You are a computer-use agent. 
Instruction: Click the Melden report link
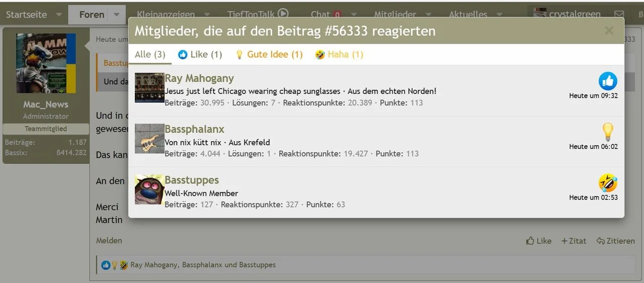tap(109, 241)
